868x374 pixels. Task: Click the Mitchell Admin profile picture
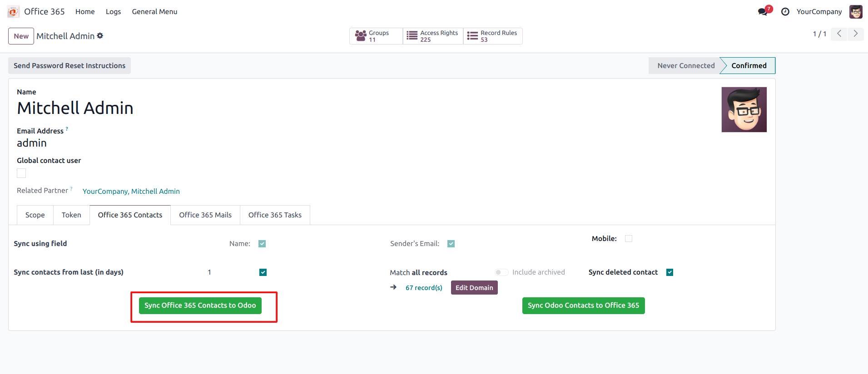(744, 110)
